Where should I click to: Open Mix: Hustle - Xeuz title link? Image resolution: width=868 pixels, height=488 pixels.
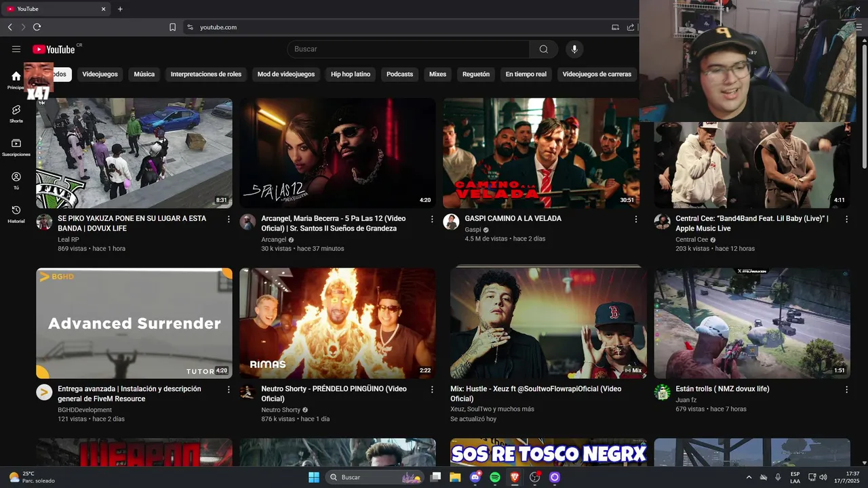536,393
